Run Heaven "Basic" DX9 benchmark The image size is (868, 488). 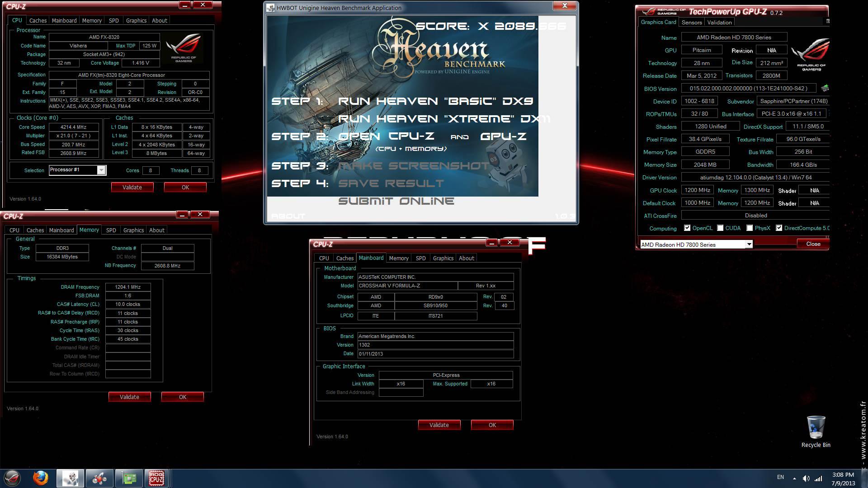click(x=436, y=101)
